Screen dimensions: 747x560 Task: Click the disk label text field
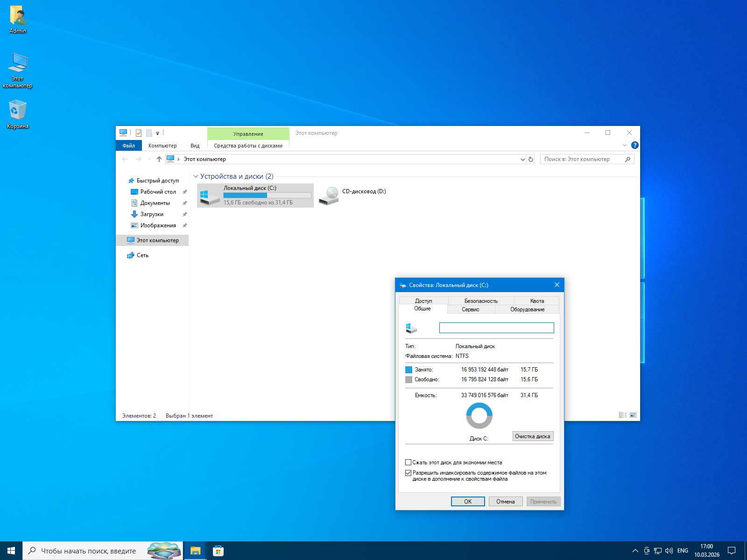point(496,328)
